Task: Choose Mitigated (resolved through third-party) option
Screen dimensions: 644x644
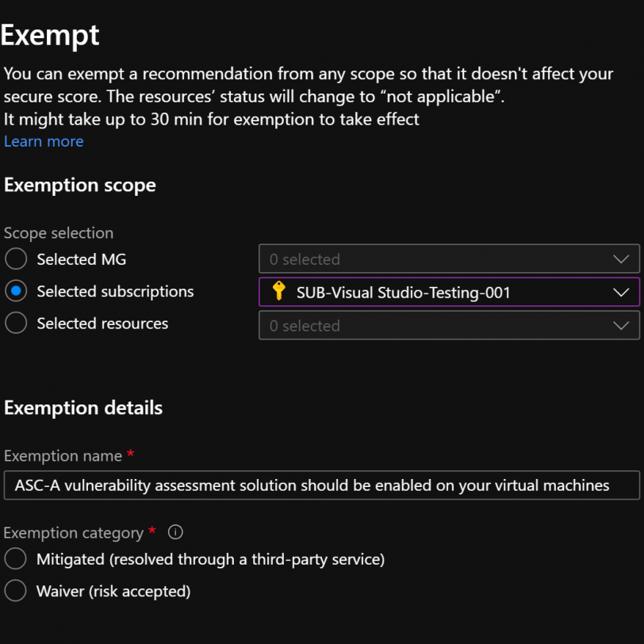Action: 16,558
